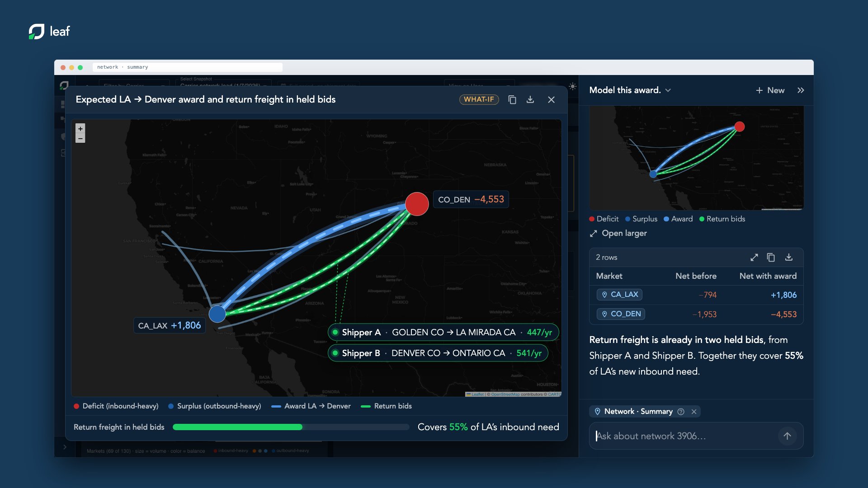The height and width of the screenshot is (488, 868).
Task: Copy the what-if map dialog contents
Action: click(x=512, y=99)
